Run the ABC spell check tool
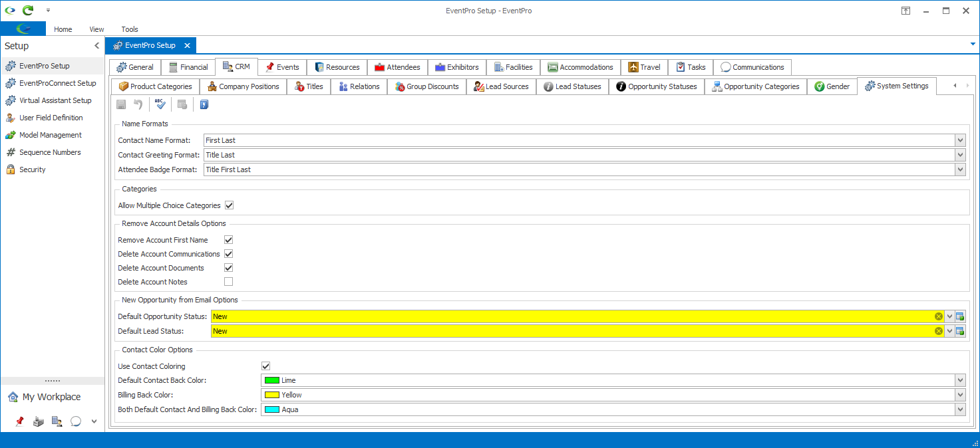Screen dimensions: 980x448 160,104
